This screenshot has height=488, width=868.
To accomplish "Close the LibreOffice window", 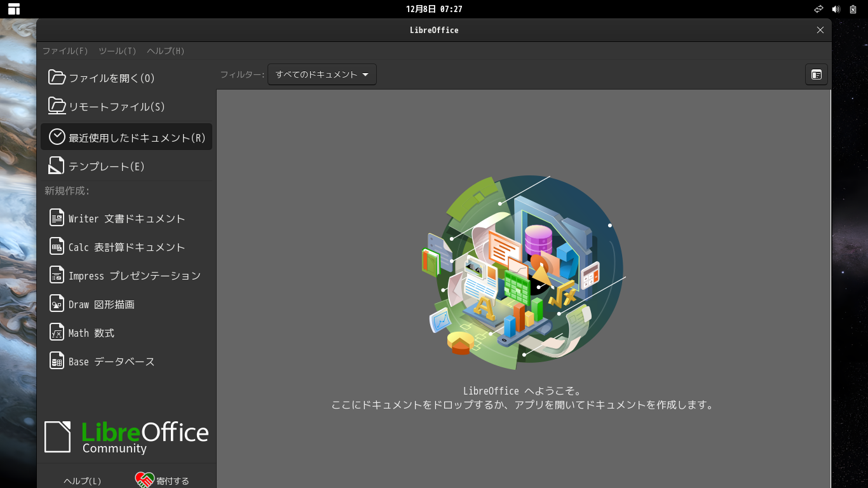I will coord(820,30).
